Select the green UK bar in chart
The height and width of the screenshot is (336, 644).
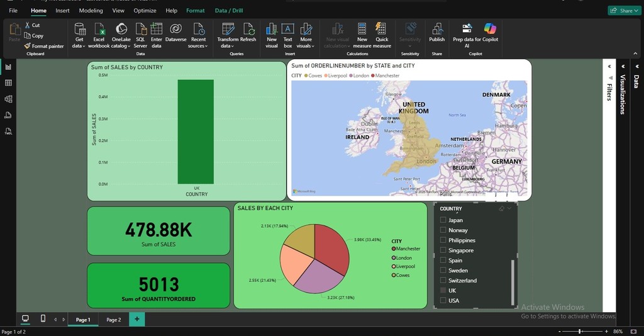tap(196, 132)
